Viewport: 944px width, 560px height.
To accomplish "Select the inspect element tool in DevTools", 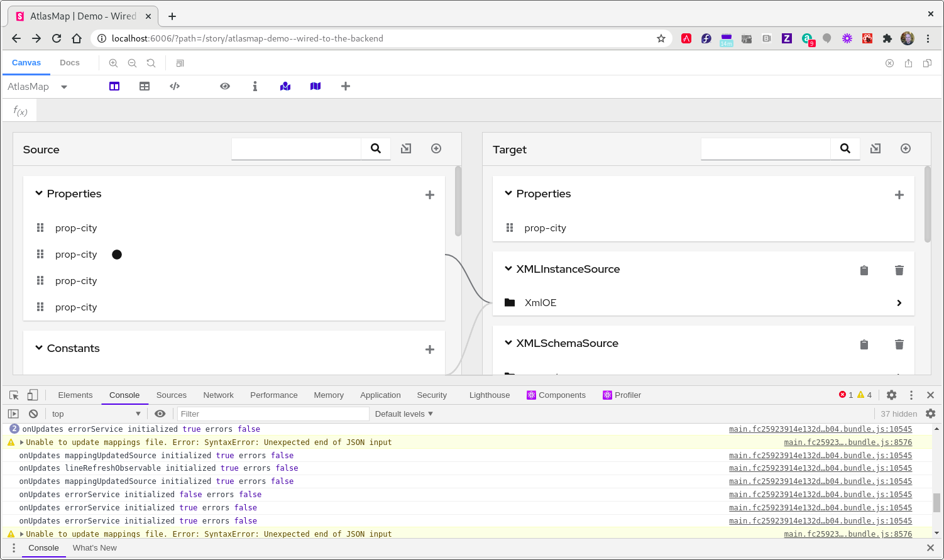I will (13, 395).
